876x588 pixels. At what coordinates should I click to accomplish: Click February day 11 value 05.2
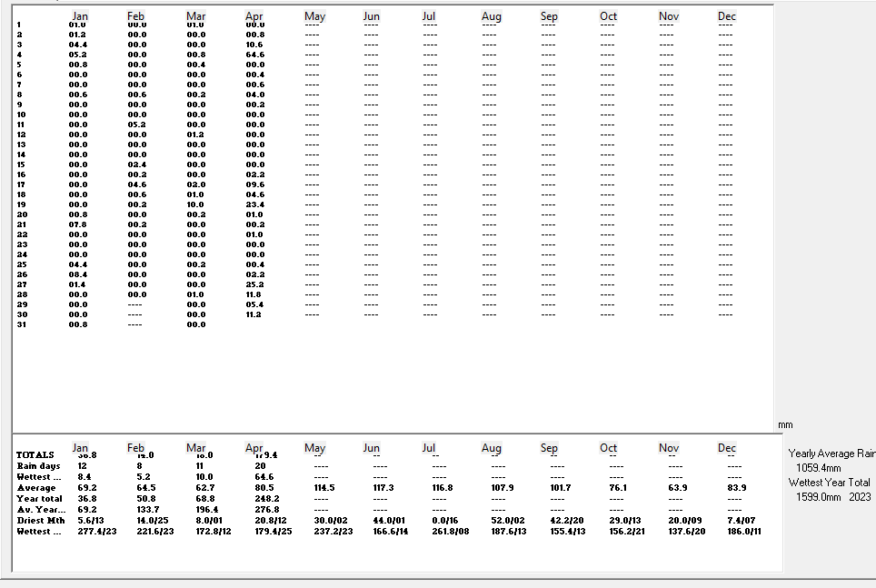pos(137,125)
